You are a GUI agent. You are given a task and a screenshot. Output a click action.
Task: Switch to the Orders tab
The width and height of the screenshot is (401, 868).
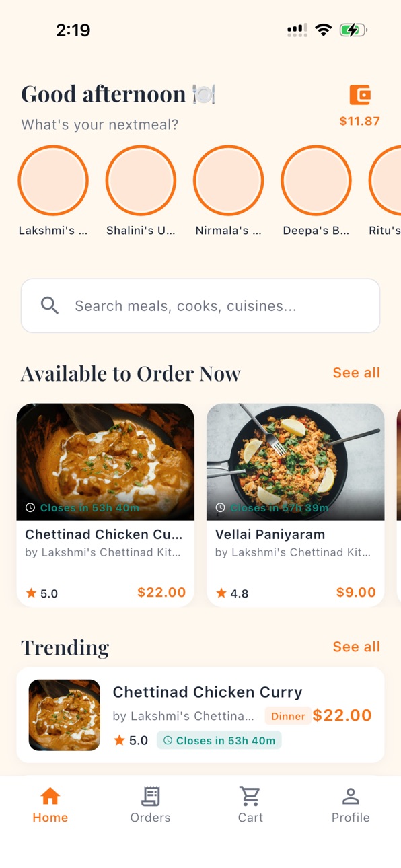pos(151,805)
